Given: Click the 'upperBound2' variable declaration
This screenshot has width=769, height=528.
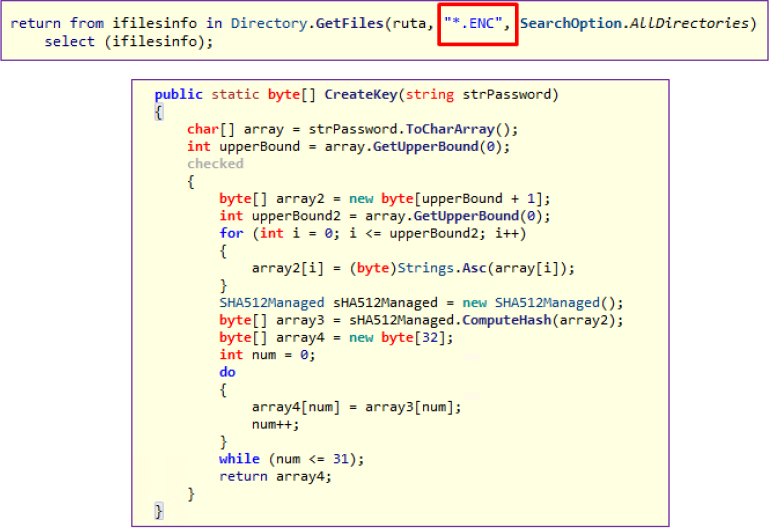Looking at the screenshot, I should coord(296,216).
